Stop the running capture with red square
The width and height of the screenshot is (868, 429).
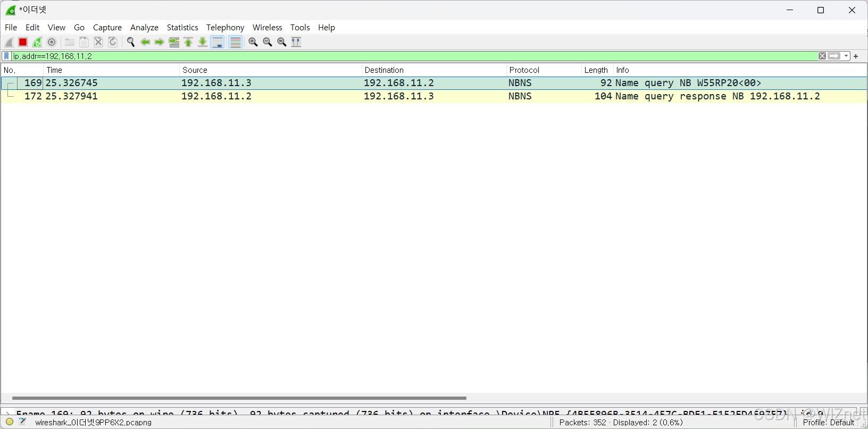click(x=23, y=42)
